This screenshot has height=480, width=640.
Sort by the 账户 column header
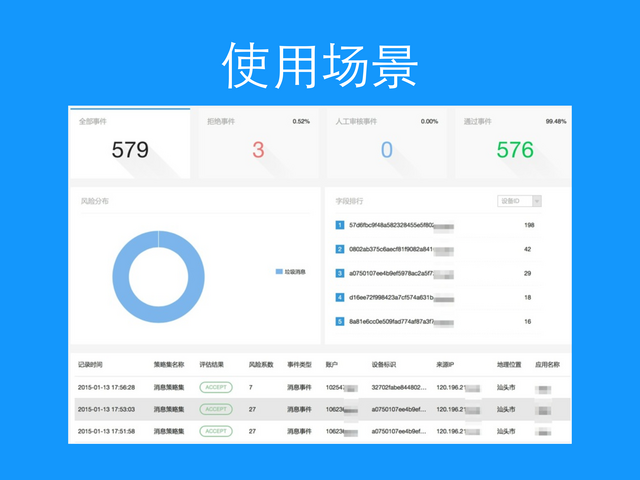(332, 364)
